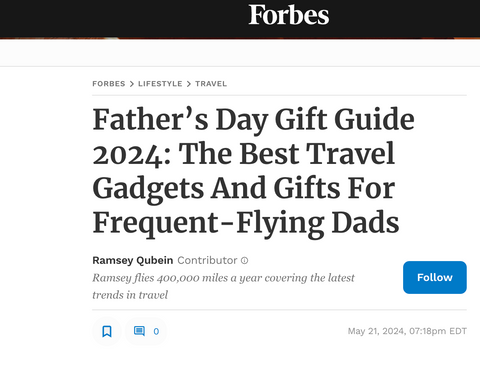Click the orange image strip under the header

(240, 39)
